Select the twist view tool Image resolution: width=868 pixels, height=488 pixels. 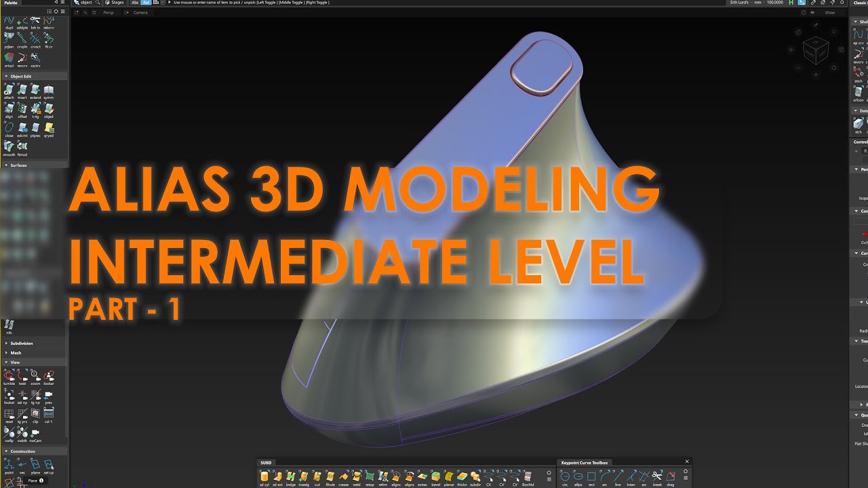[22, 378]
